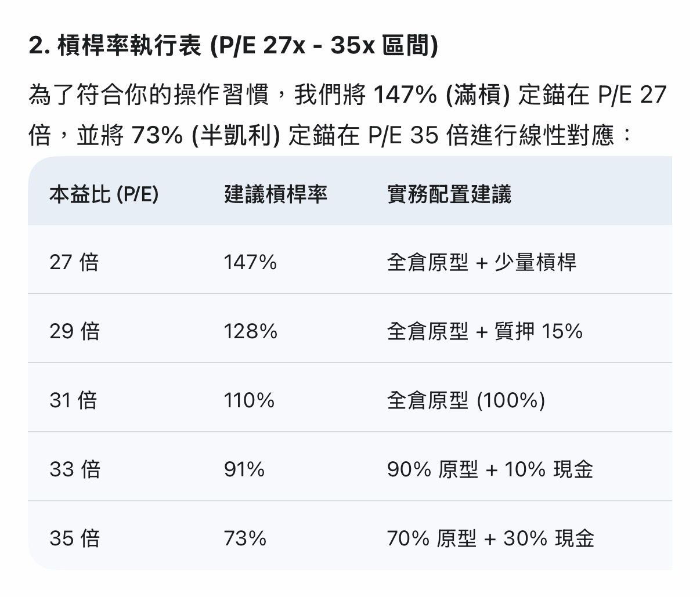This screenshot has width=700, height=597.
Task: Click the 33 倍 table cell
Action: [74, 469]
